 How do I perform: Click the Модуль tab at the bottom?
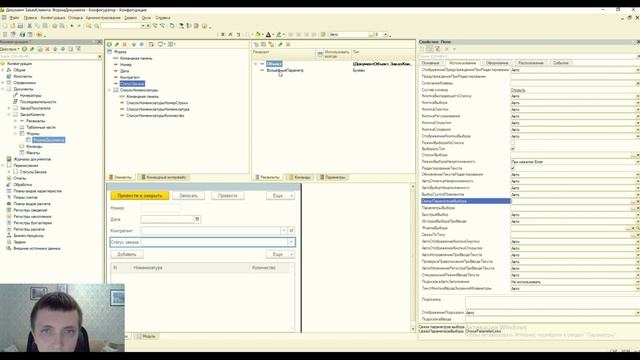click(146, 336)
